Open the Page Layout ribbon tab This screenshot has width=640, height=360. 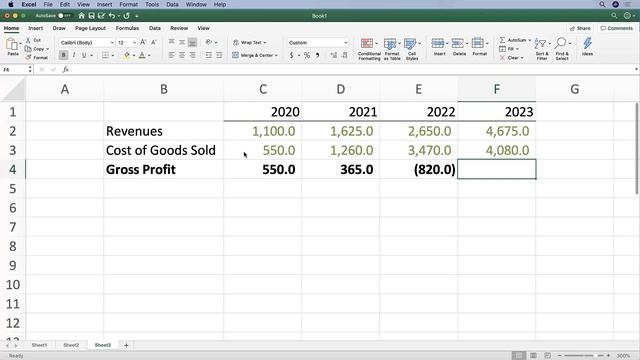click(x=90, y=28)
